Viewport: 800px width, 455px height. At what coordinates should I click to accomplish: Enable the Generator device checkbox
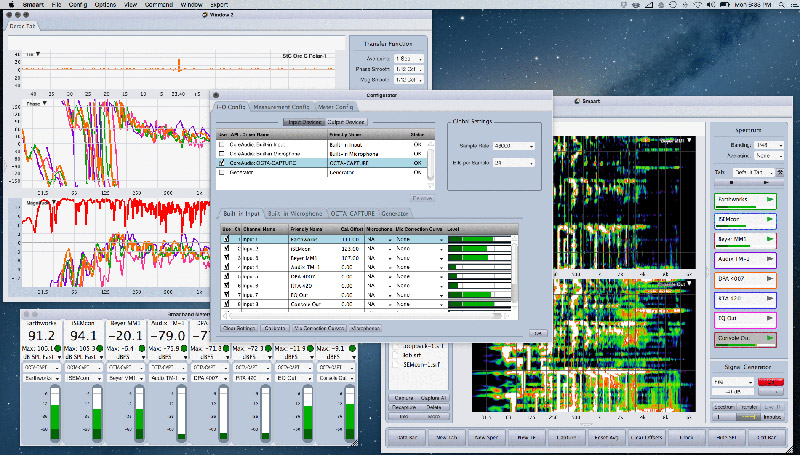pos(221,172)
